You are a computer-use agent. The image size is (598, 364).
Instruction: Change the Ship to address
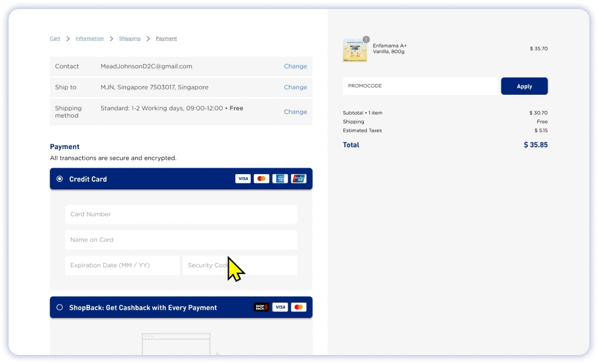coord(295,87)
